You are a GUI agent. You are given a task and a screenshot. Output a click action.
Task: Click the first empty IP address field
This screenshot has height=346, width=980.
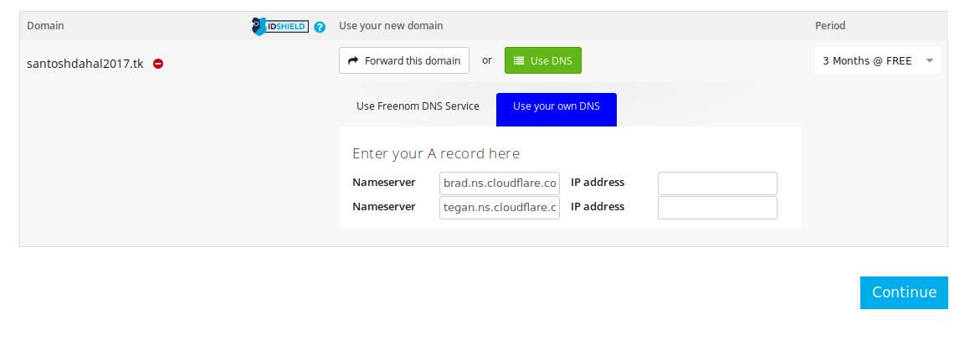pos(717,183)
